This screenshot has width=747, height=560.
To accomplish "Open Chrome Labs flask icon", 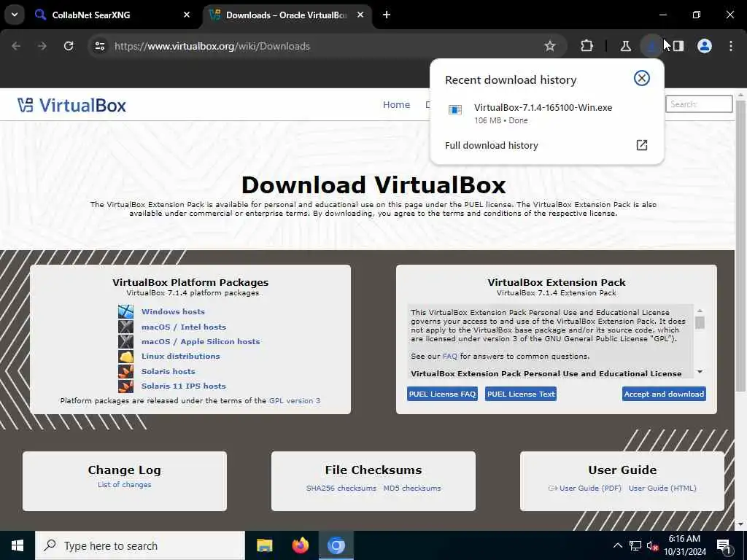I will [x=625, y=46].
